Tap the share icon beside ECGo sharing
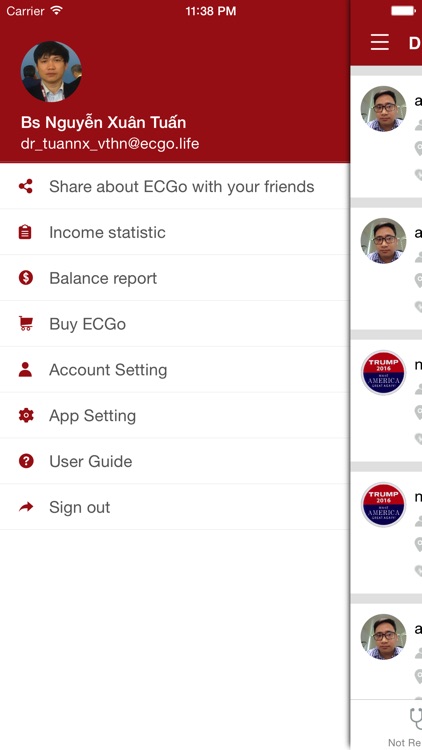 tap(26, 186)
